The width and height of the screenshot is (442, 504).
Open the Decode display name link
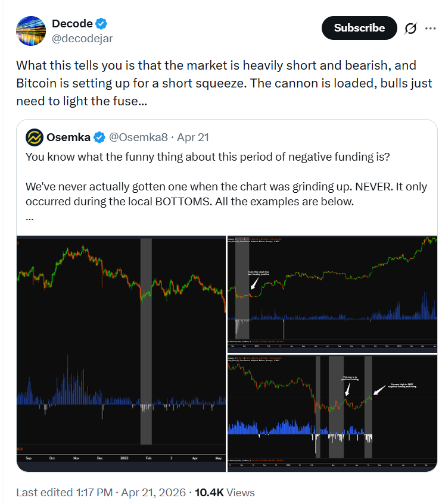[72, 24]
